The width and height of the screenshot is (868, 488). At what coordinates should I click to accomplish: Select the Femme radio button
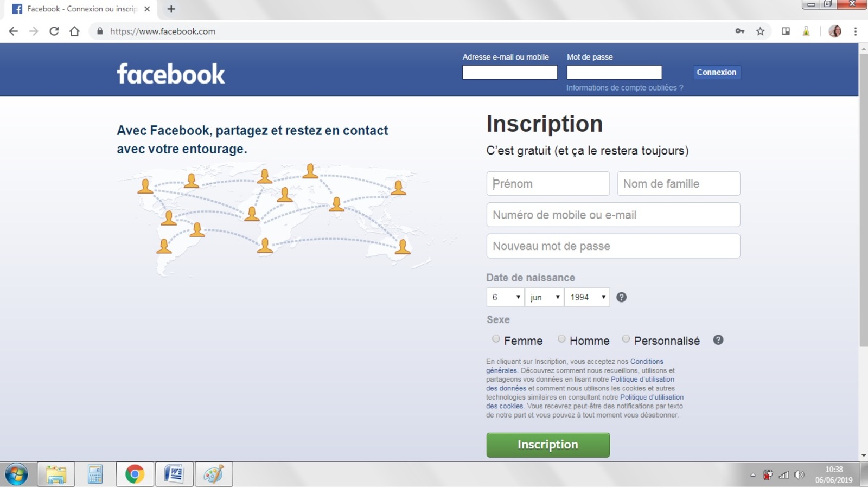(x=496, y=339)
